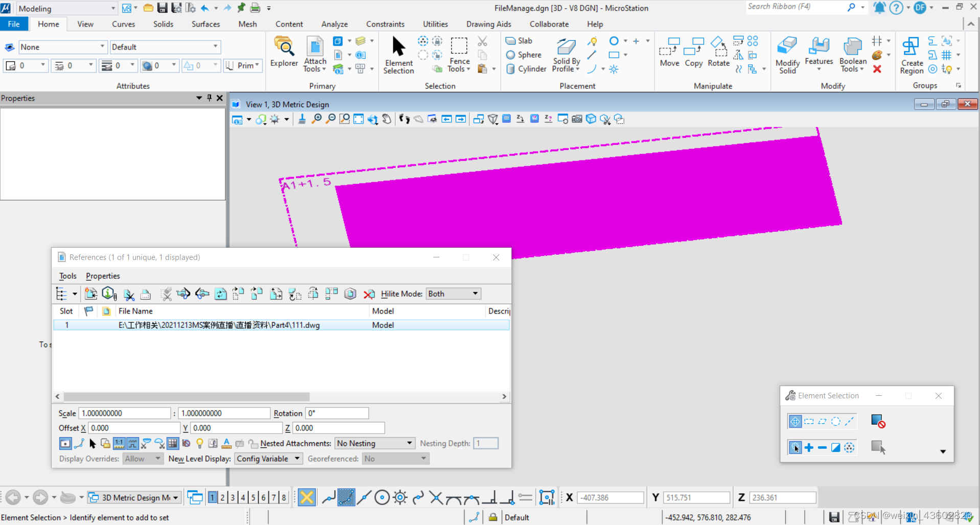The height and width of the screenshot is (525, 980).
Task: Switch to the Drawing Aids tab
Action: tap(488, 24)
